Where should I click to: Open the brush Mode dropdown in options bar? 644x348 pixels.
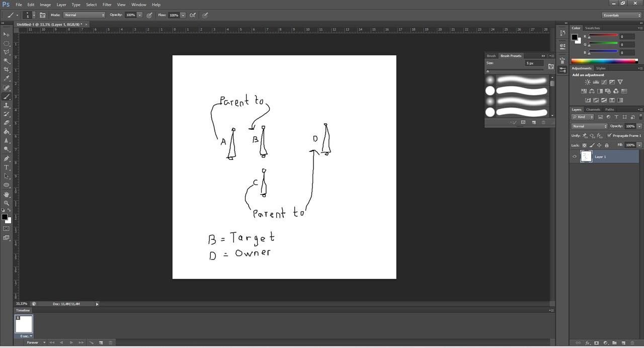click(83, 15)
